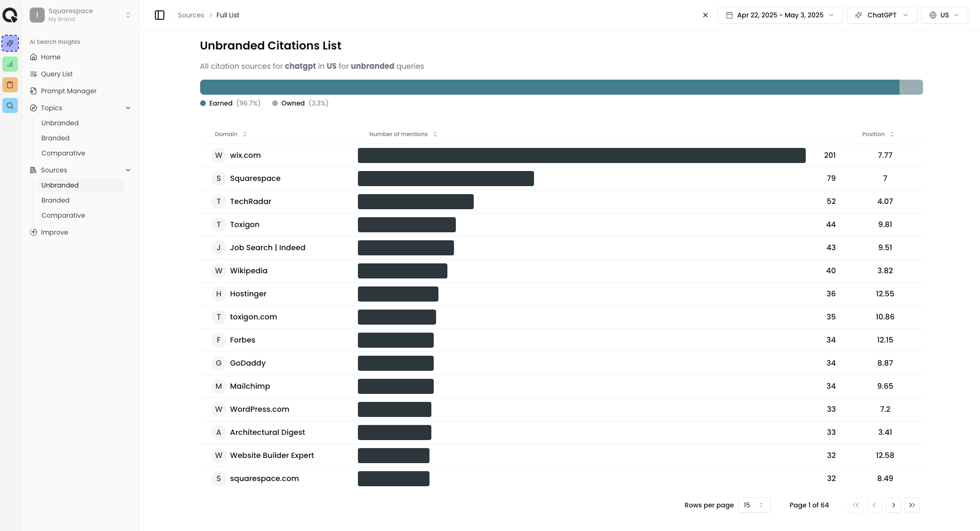Viewport: 980px width, 531px height.
Task: Select Branded under Sources
Action: tap(56, 200)
